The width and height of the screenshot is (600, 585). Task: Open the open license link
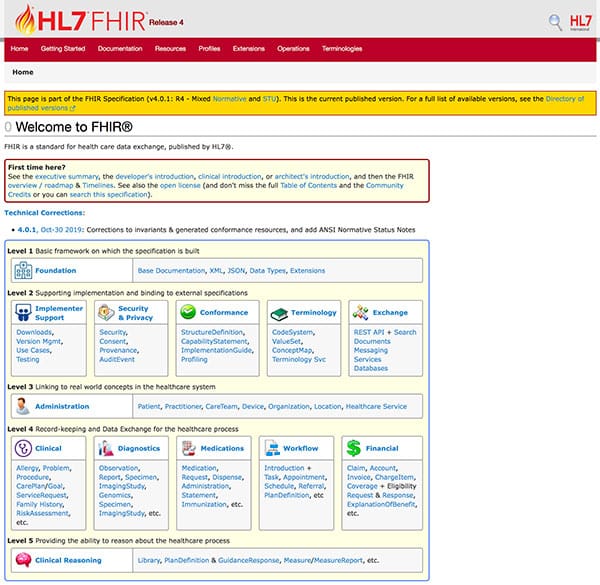tap(180, 185)
